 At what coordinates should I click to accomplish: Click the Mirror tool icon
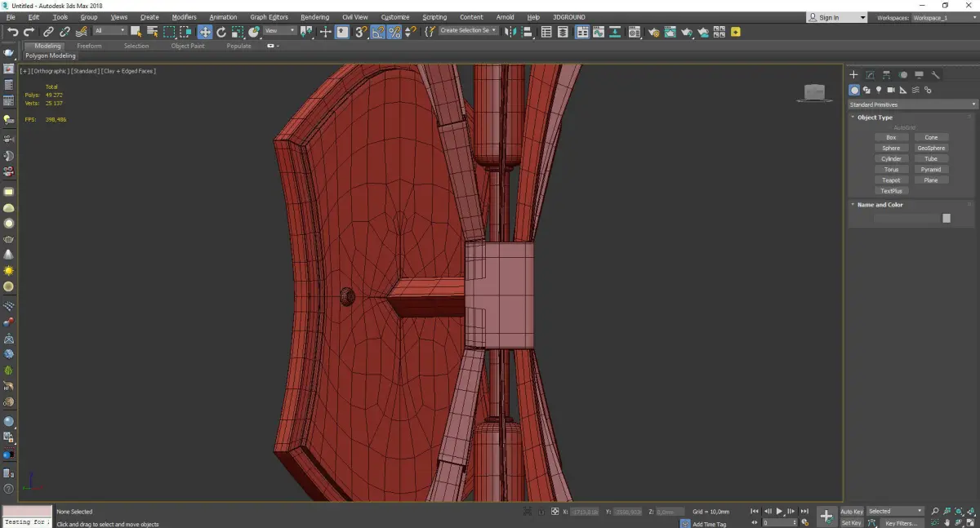click(509, 32)
